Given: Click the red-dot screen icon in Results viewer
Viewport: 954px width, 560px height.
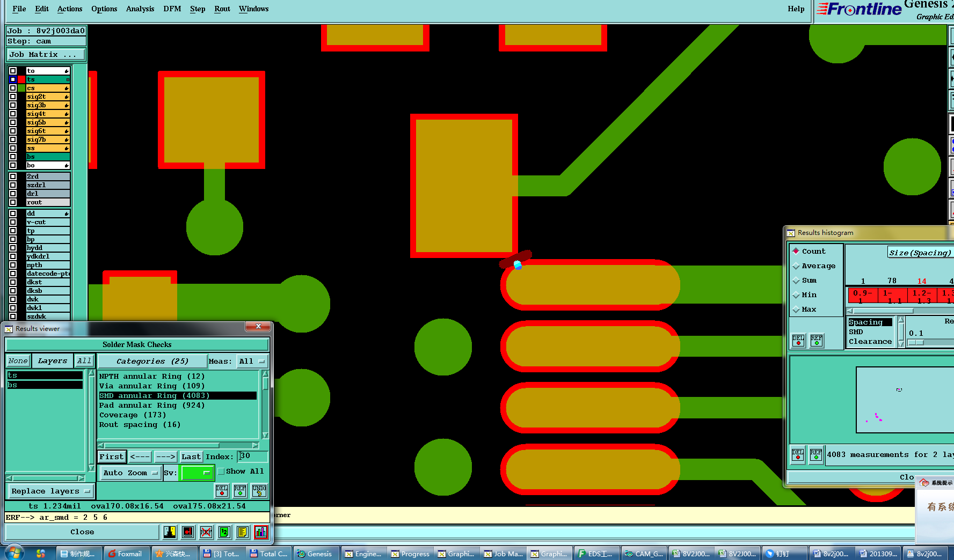Looking at the screenshot, I should coord(188,532).
